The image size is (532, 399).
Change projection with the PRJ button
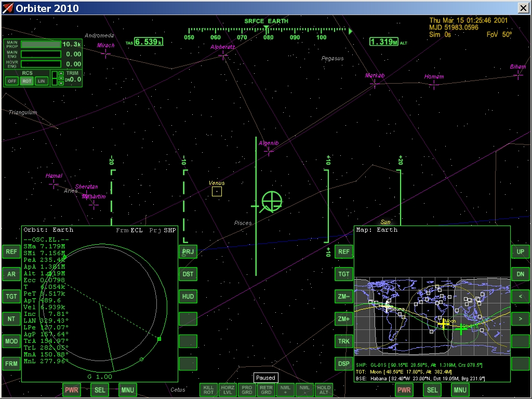coord(188,251)
